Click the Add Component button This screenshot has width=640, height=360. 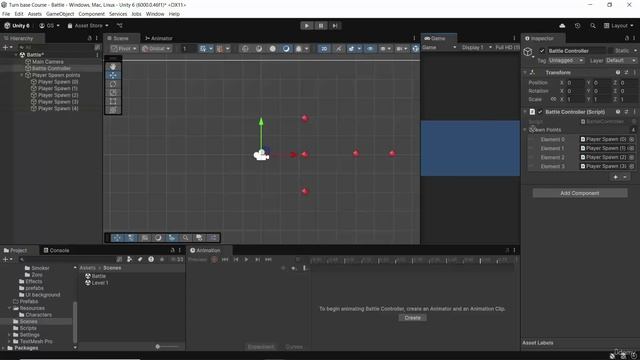580,193
